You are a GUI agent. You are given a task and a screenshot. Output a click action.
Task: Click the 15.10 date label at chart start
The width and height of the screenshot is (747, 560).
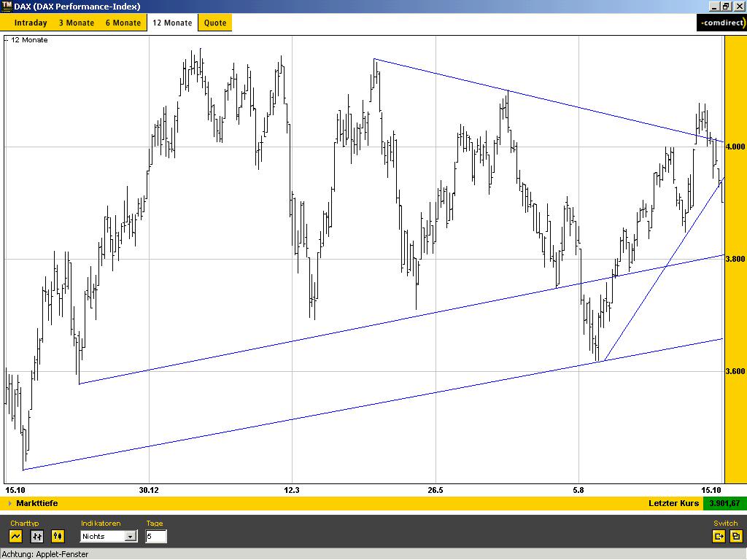point(15,490)
